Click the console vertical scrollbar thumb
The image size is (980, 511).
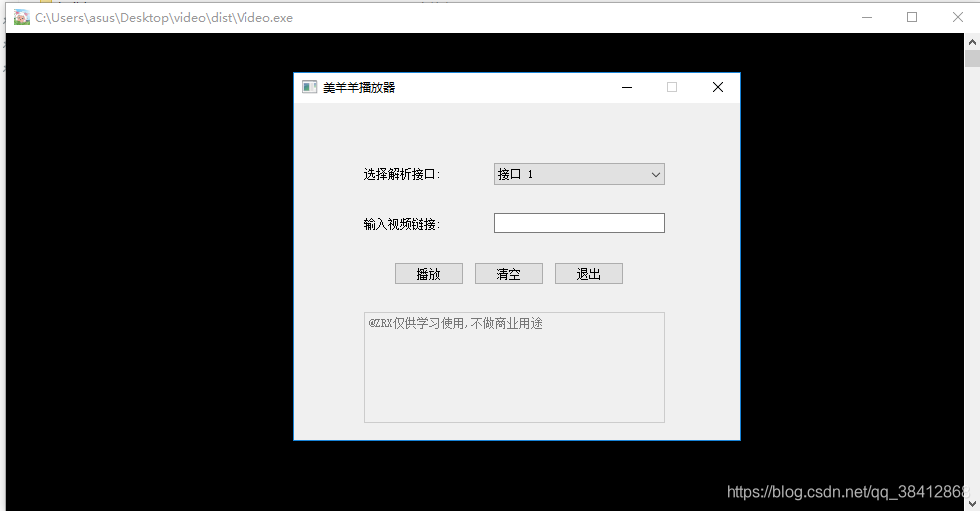point(972,59)
